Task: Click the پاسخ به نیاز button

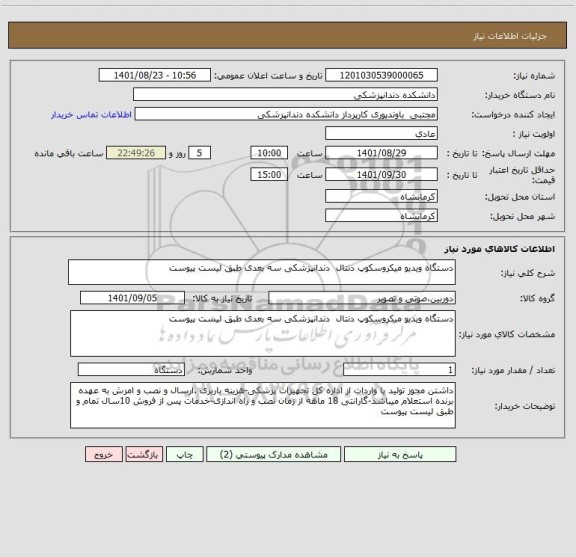Action: pyautogui.click(x=400, y=454)
